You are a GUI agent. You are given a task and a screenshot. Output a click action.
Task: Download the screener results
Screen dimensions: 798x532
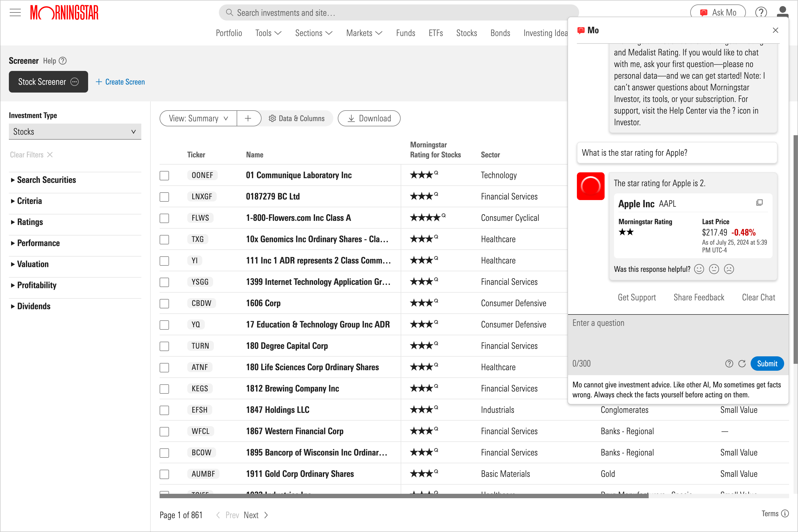(x=369, y=118)
